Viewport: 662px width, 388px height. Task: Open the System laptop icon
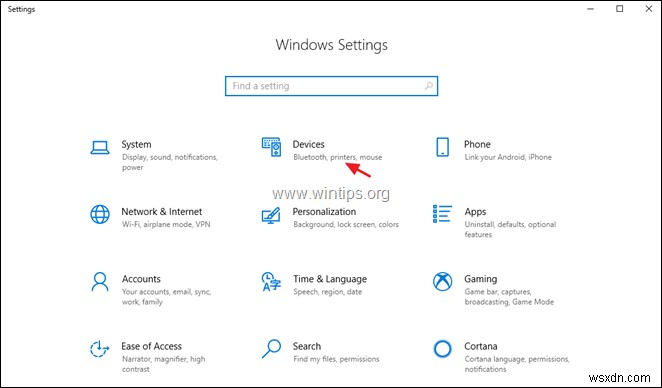(x=100, y=148)
